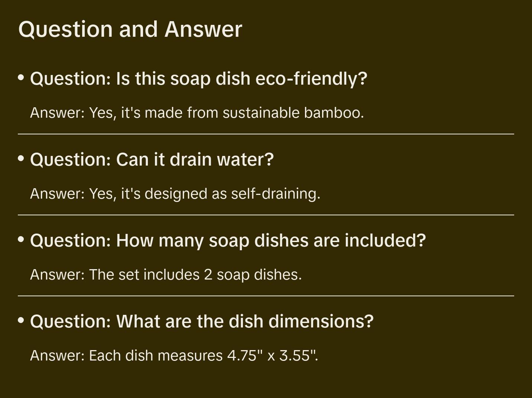Click the divider line below the bamboo answer
Viewport: 532px width, 398px height.
(266, 134)
